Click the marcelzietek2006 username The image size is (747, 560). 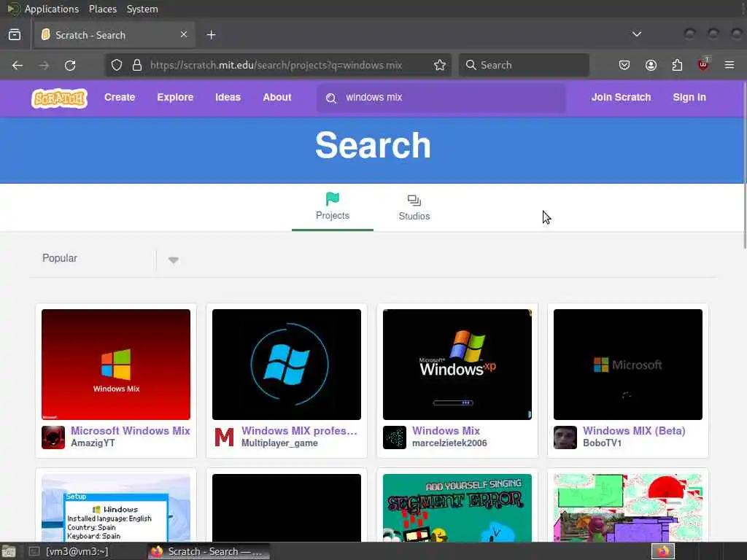point(449,443)
